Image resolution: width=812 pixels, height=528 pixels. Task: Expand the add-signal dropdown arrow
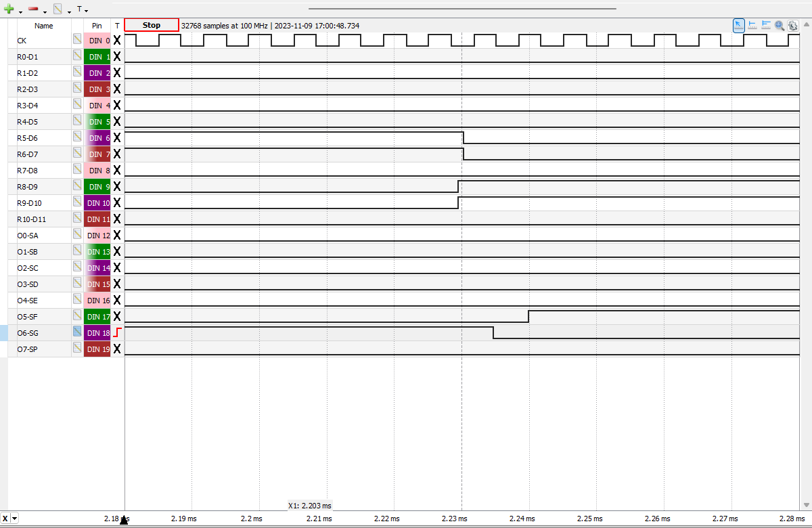click(x=20, y=11)
